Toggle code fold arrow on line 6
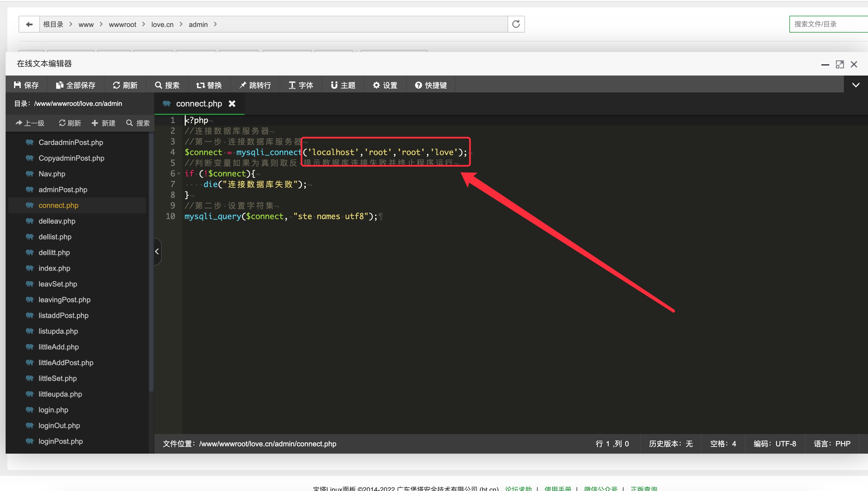 (179, 174)
